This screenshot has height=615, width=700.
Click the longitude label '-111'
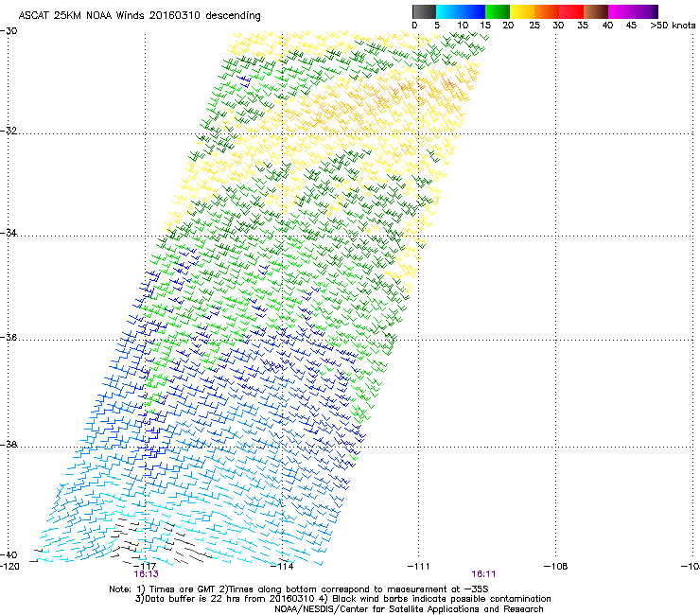point(419,567)
